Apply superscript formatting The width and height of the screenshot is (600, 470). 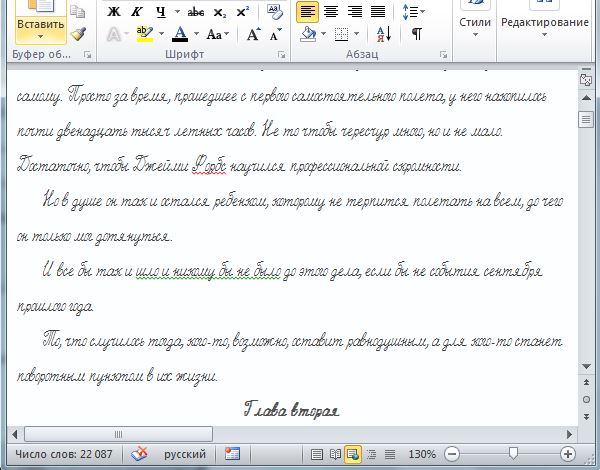pos(244,12)
